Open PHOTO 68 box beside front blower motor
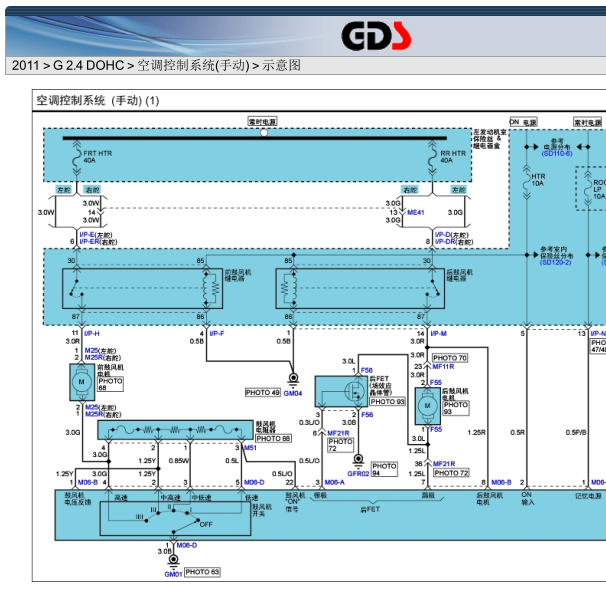606x596 pixels. pos(111,384)
